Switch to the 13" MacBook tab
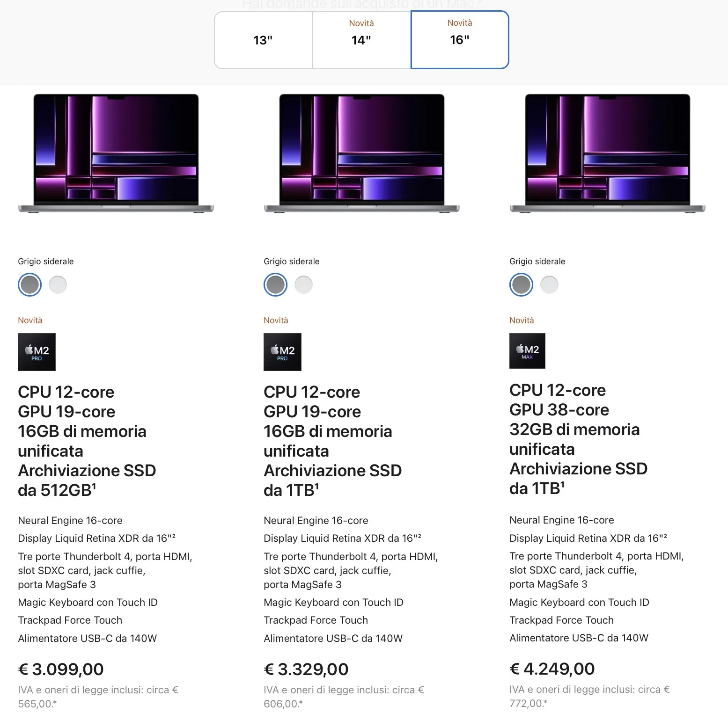Image resolution: width=728 pixels, height=713 pixels. 263,40
